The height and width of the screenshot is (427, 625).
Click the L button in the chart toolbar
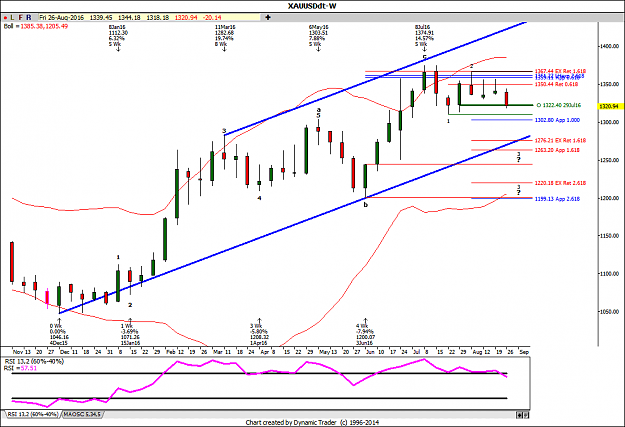(x=13, y=18)
